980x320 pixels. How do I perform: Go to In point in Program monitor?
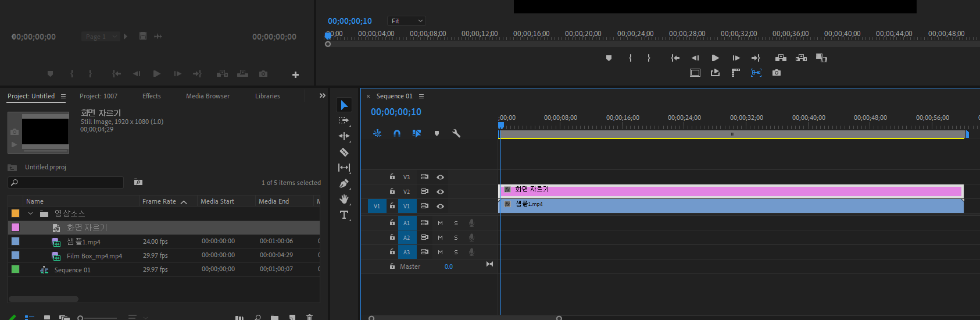(x=675, y=58)
